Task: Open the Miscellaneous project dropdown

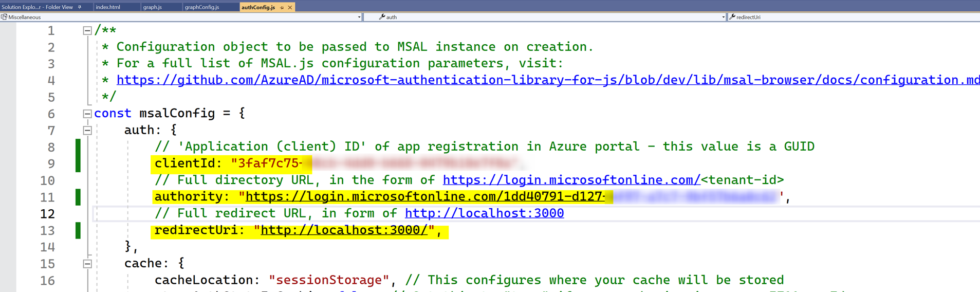Action: (359, 17)
